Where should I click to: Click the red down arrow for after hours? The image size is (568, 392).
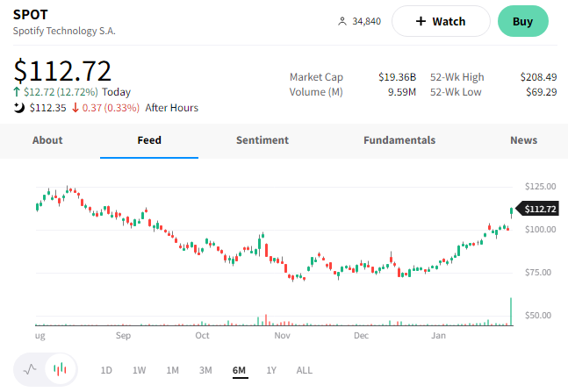click(x=75, y=108)
